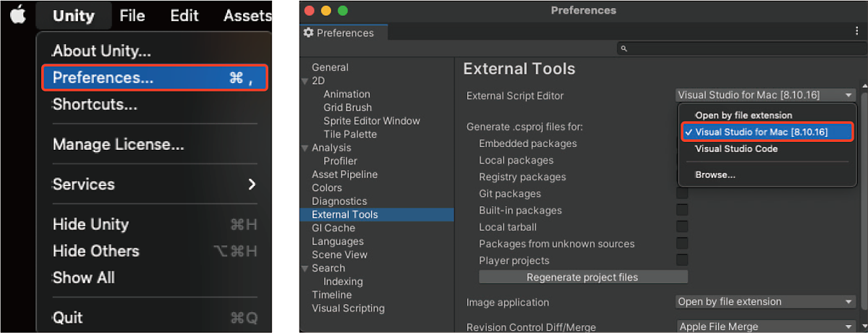Choose Show All menu item
This screenshot has height=333, width=868.
[84, 277]
